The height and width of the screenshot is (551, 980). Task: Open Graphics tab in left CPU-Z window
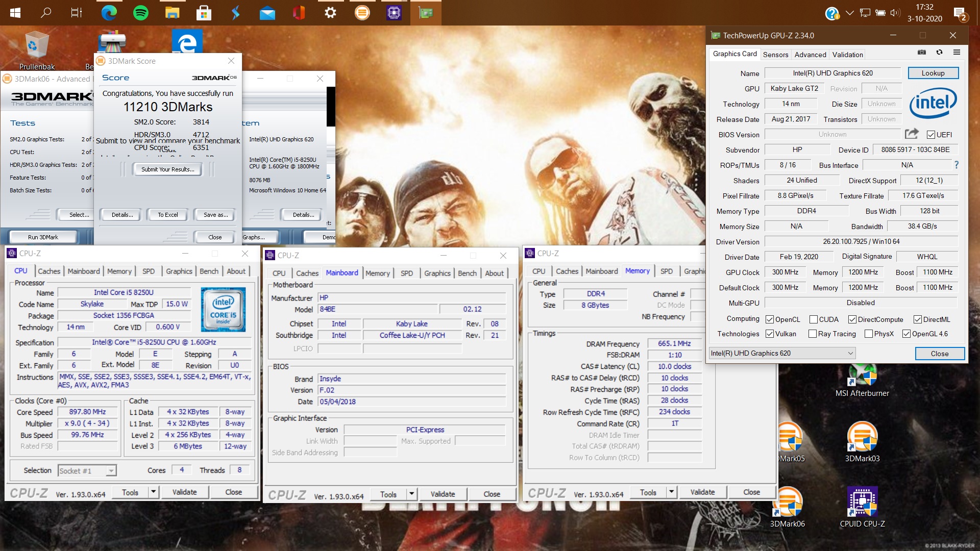[x=179, y=271]
